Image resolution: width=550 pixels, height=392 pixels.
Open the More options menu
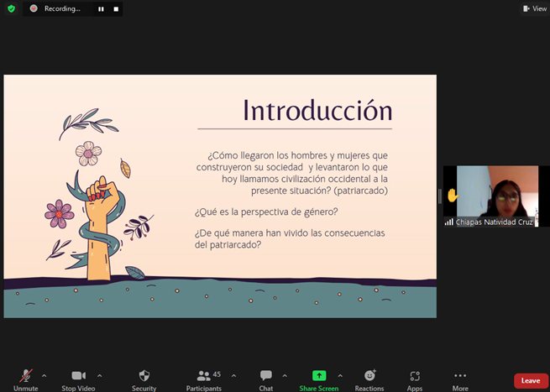click(460, 380)
